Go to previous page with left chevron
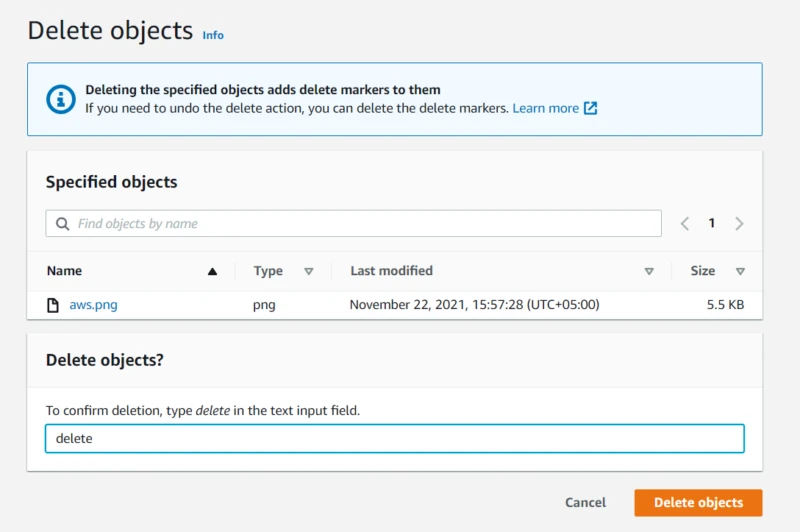 click(685, 223)
